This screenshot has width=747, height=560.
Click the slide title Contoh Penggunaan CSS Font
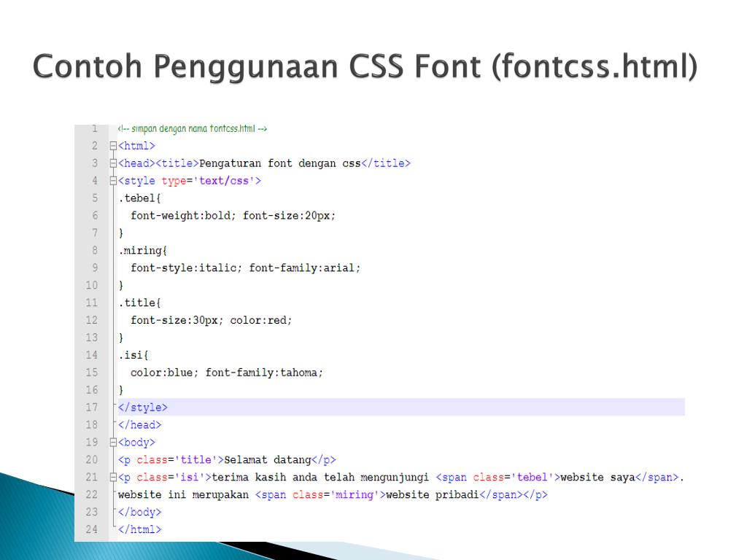365,66
